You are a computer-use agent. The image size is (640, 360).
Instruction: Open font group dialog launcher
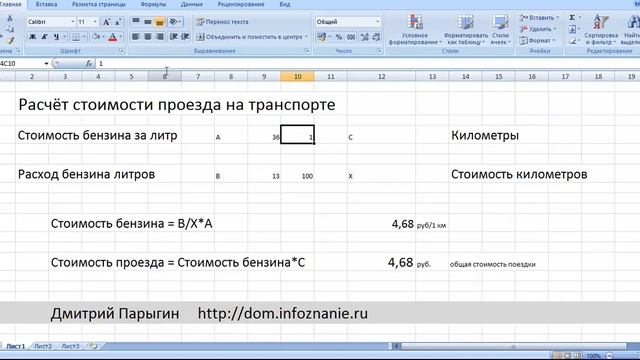[122, 51]
